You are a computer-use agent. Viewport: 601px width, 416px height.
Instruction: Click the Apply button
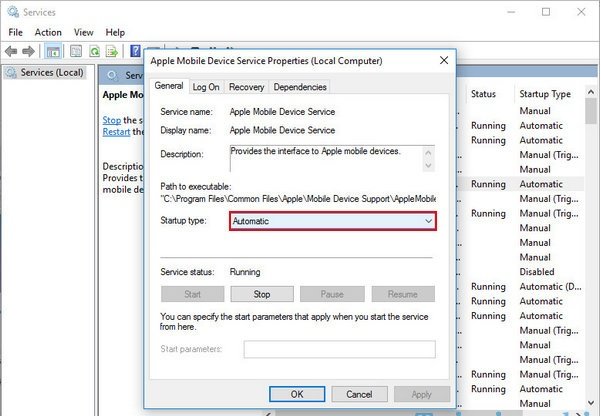point(422,394)
